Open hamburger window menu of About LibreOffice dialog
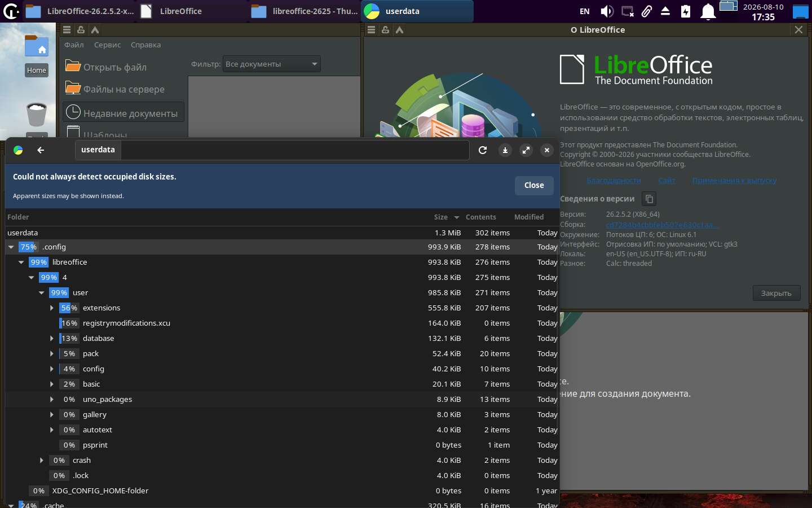 click(x=372, y=30)
